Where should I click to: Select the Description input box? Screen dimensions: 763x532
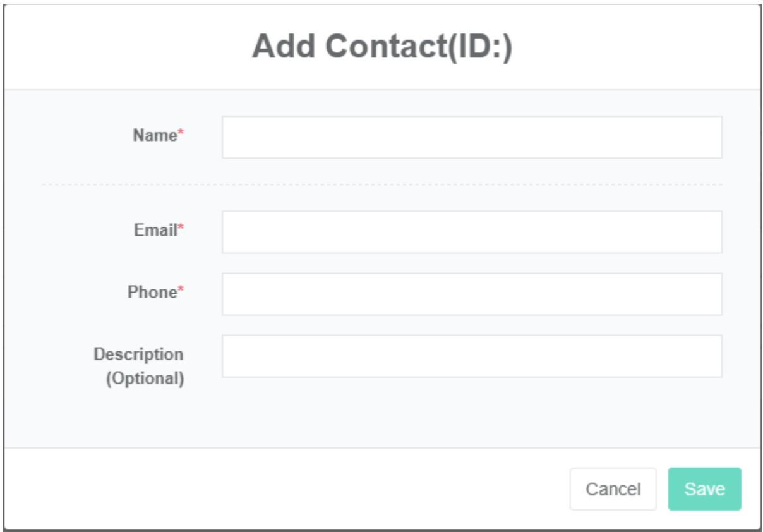tap(471, 356)
